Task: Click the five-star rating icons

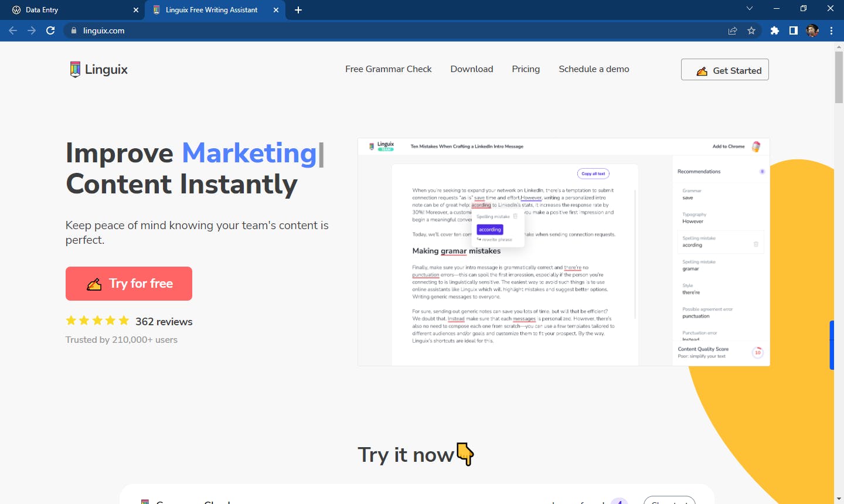Action: pos(97,321)
